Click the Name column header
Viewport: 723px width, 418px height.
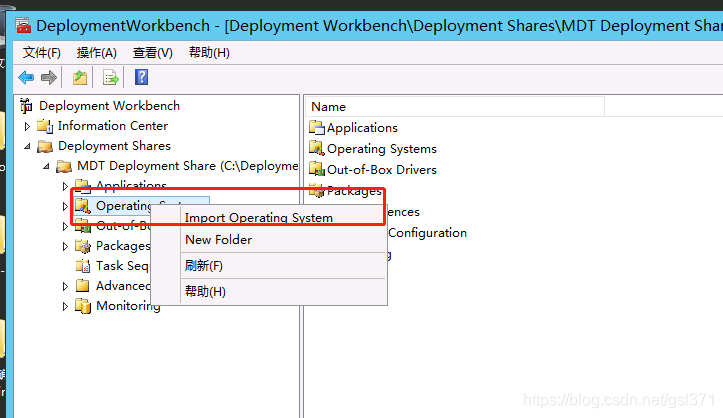(x=455, y=106)
